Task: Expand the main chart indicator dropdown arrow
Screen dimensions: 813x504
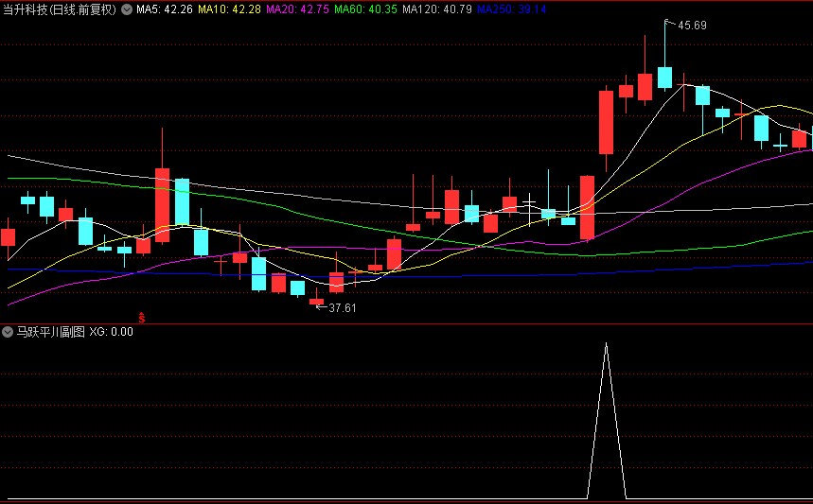Action: (x=127, y=9)
